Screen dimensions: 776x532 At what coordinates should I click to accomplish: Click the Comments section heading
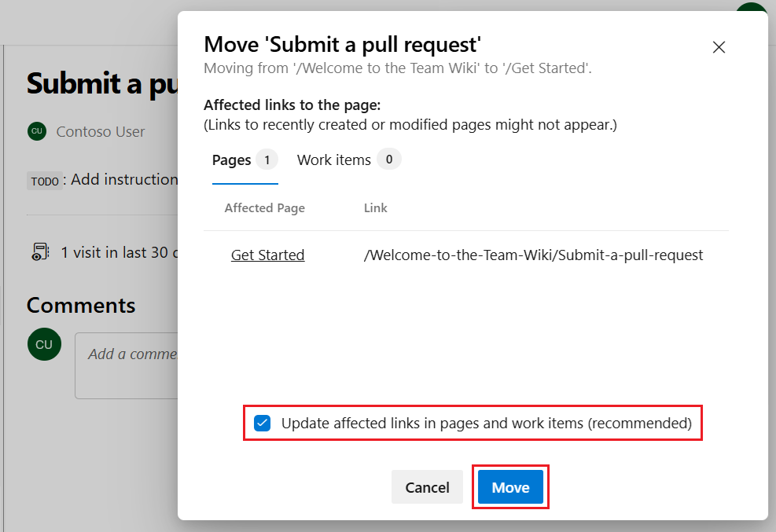[81, 305]
